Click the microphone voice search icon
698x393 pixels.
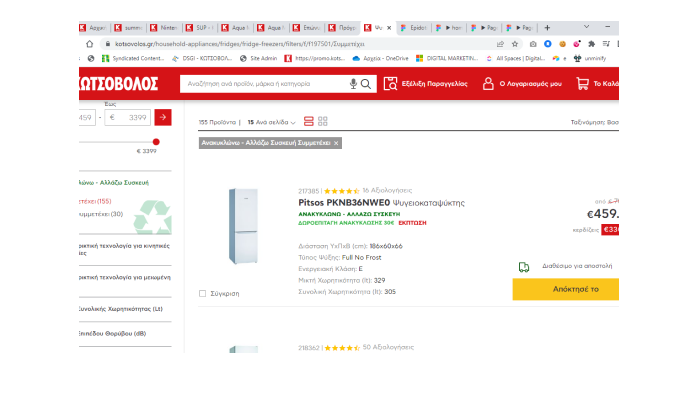353,84
